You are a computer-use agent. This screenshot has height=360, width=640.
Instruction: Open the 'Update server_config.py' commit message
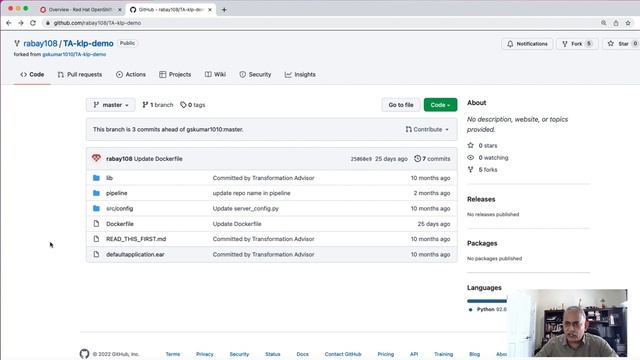(246, 209)
